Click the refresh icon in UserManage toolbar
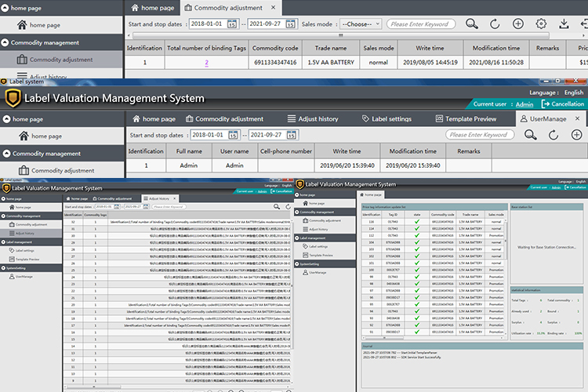This screenshot has width=588, height=392. (554, 135)
